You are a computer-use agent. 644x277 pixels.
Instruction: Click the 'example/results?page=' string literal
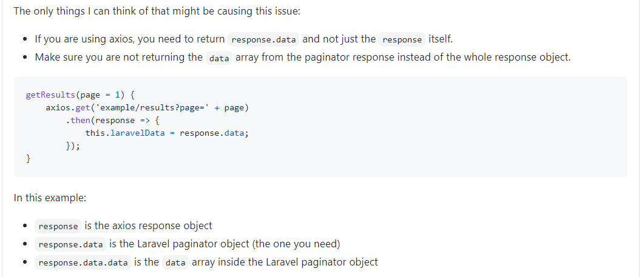154,108
